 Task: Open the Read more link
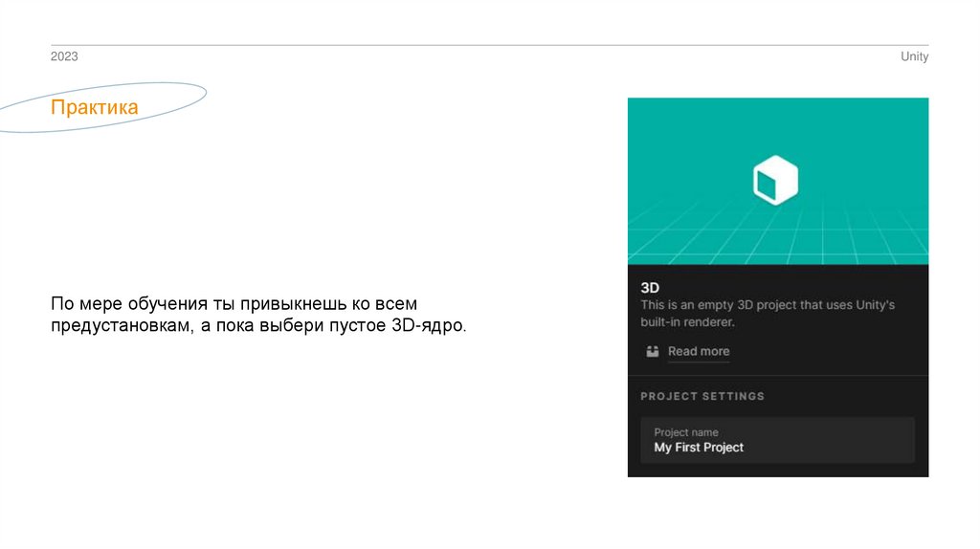tap(698, 351)
